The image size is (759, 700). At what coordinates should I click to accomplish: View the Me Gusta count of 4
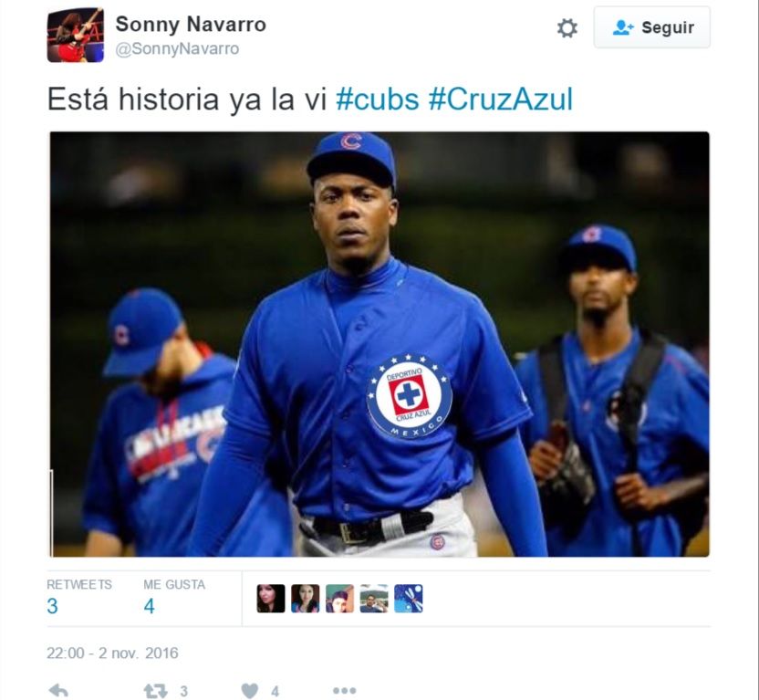(149, 606)
